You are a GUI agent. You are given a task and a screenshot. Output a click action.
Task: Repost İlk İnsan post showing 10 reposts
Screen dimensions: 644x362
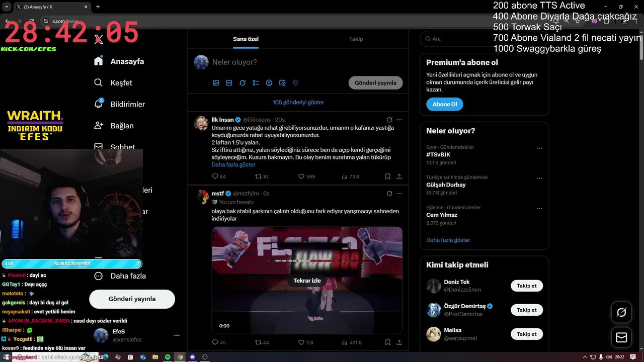262,176
